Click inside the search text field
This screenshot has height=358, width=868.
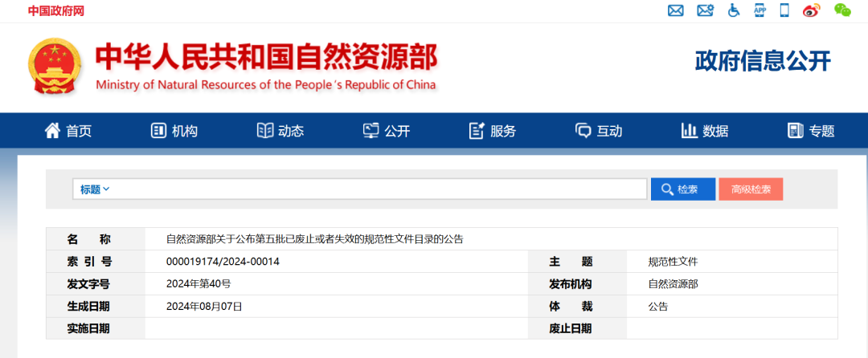378,189
